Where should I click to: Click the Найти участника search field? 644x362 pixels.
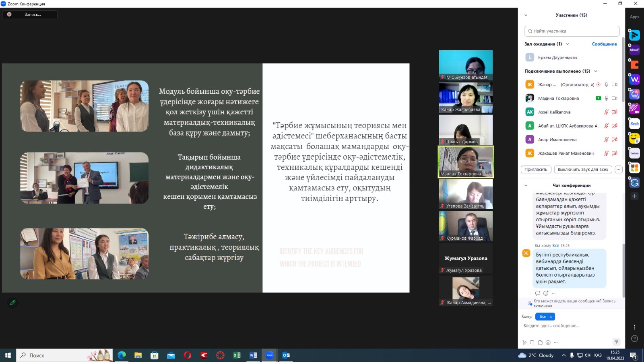[572, 31]
